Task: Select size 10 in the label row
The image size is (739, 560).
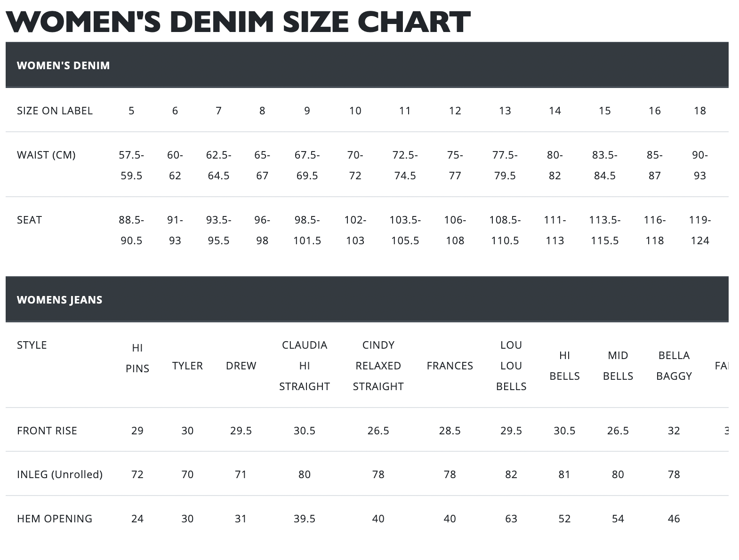Action: (x=355, y=111)
